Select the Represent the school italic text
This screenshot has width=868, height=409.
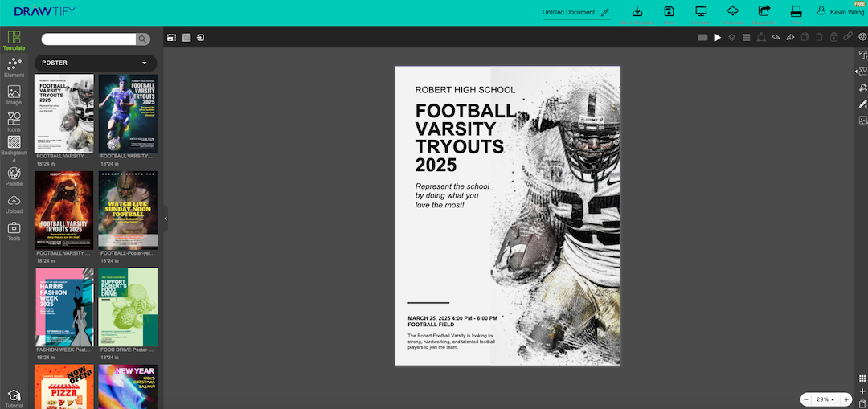pyautogui.click(x=452, y=195)
